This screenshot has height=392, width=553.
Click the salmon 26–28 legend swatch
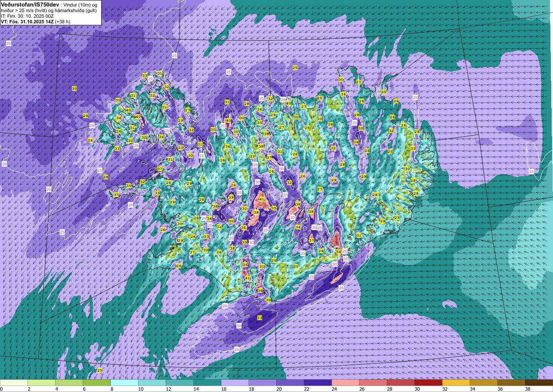click(x=373, y=383)
